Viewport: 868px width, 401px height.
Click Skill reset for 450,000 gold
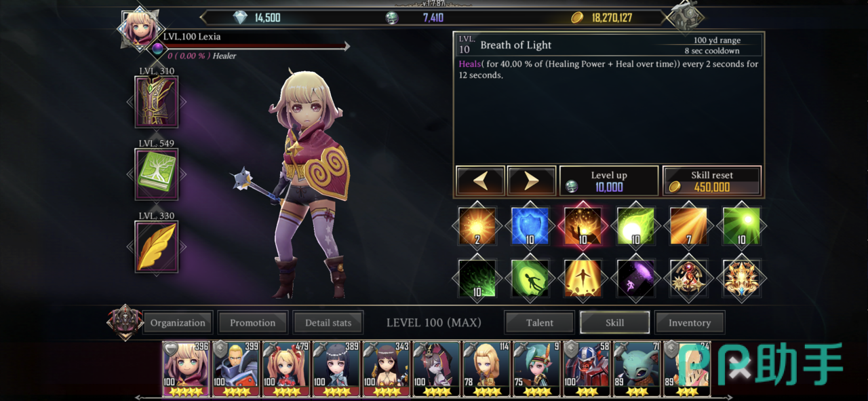(x=712, y=181)
